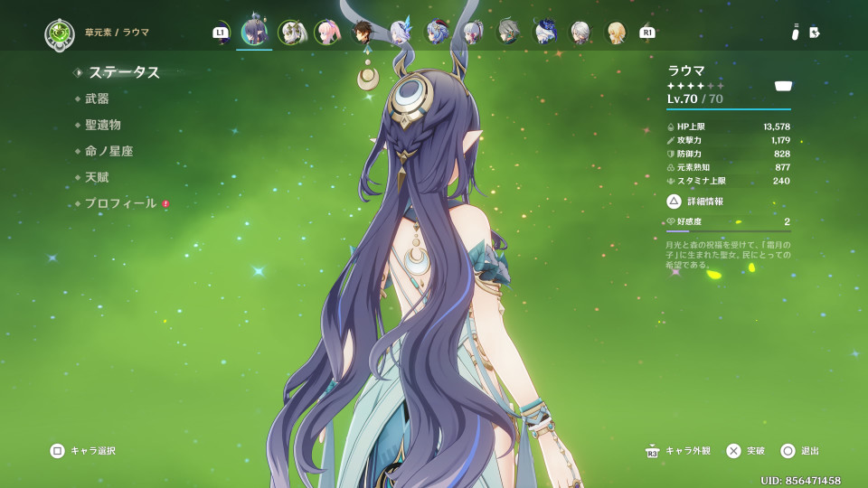Click the red notification badge beside プロフィール
868x488 pixels.
coord(165,203)
